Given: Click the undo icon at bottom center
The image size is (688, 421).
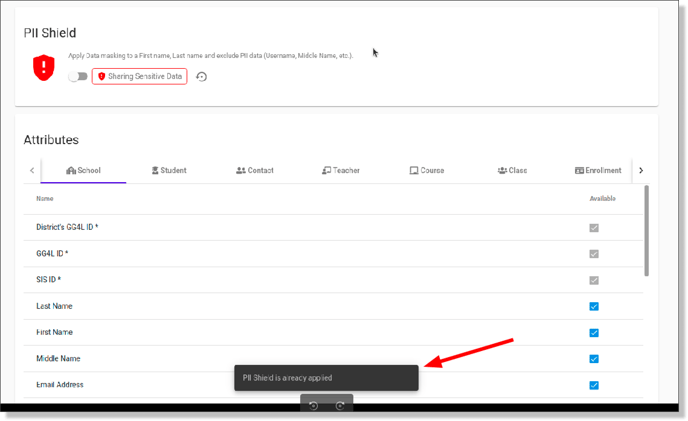Looking at the screenshot, I should 313,406.
